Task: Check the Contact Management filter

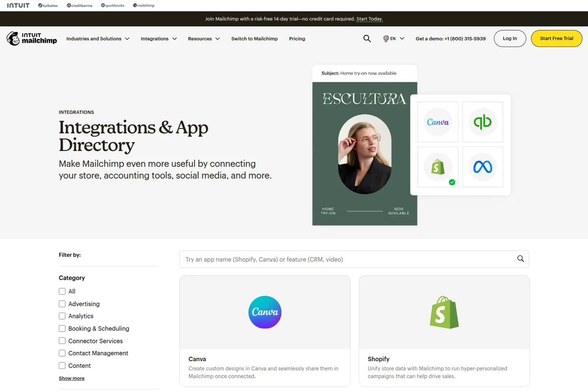Action: pos(62,353)
